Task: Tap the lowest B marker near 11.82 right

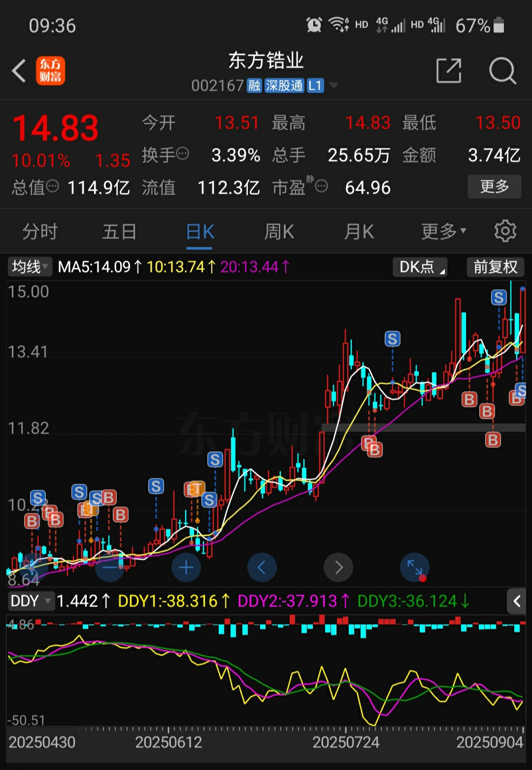Action: tap(493, 439)
